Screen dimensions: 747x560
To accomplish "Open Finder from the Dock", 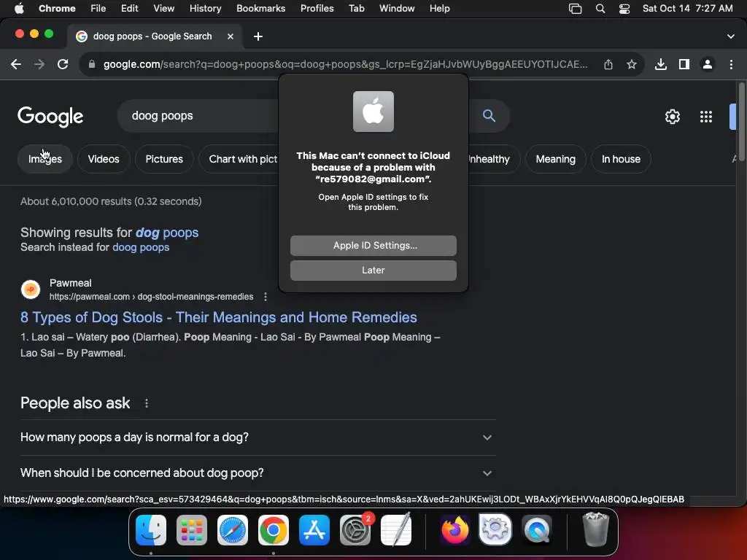I will click(151, 530).
